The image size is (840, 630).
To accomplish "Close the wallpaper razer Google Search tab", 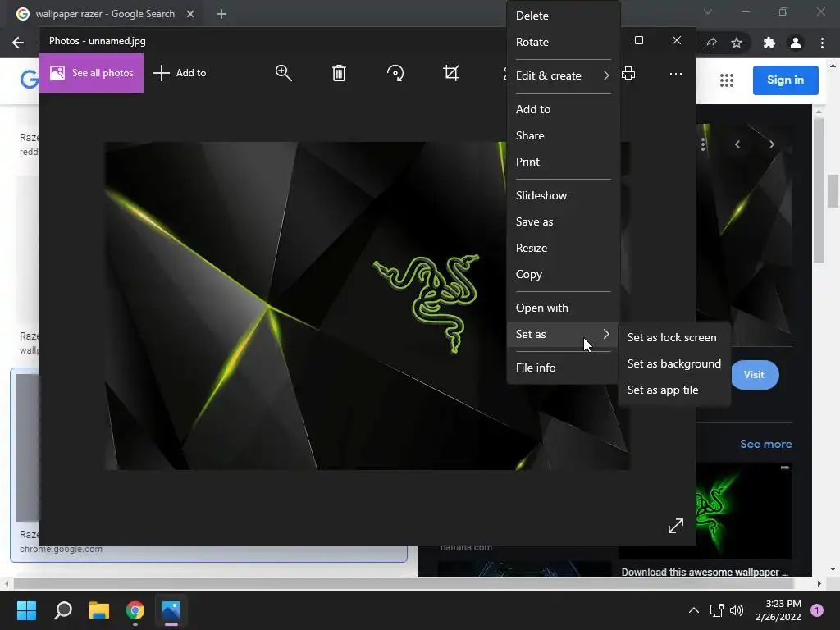I will pyautogui.click(x=190, y=14).
